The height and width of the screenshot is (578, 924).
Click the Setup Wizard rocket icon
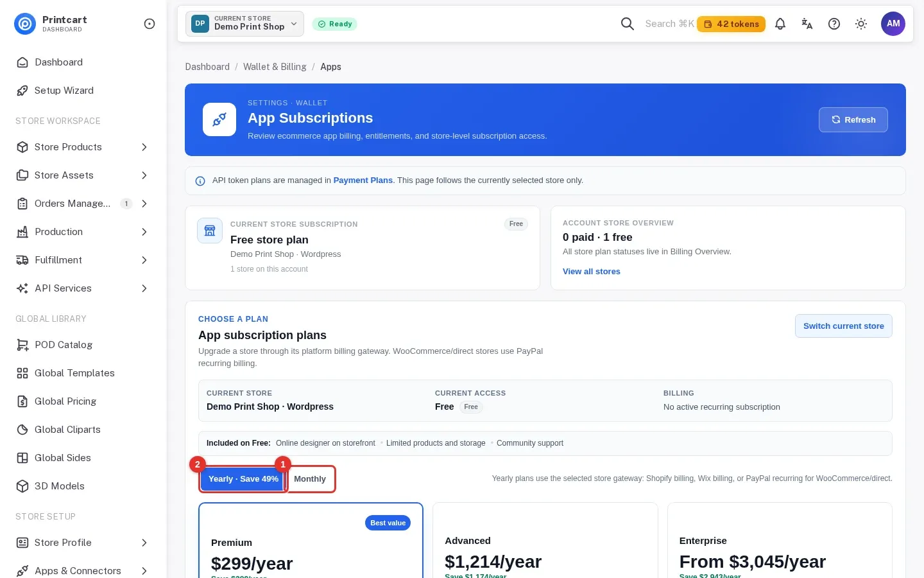pos(22,91)
